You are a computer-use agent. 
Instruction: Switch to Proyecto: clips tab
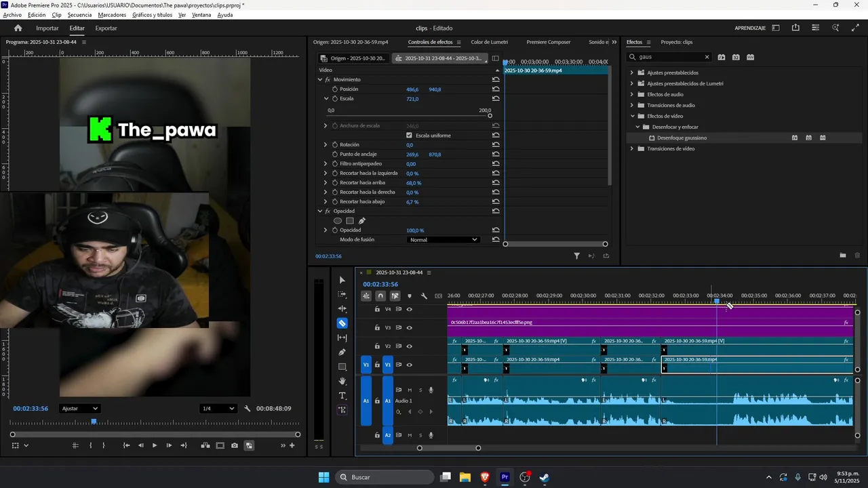tap(677, 42)
